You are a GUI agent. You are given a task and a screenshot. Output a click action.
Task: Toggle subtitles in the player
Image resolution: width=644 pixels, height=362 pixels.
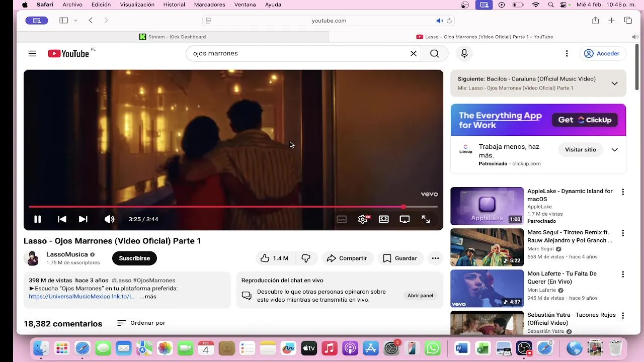click(342, 219)
